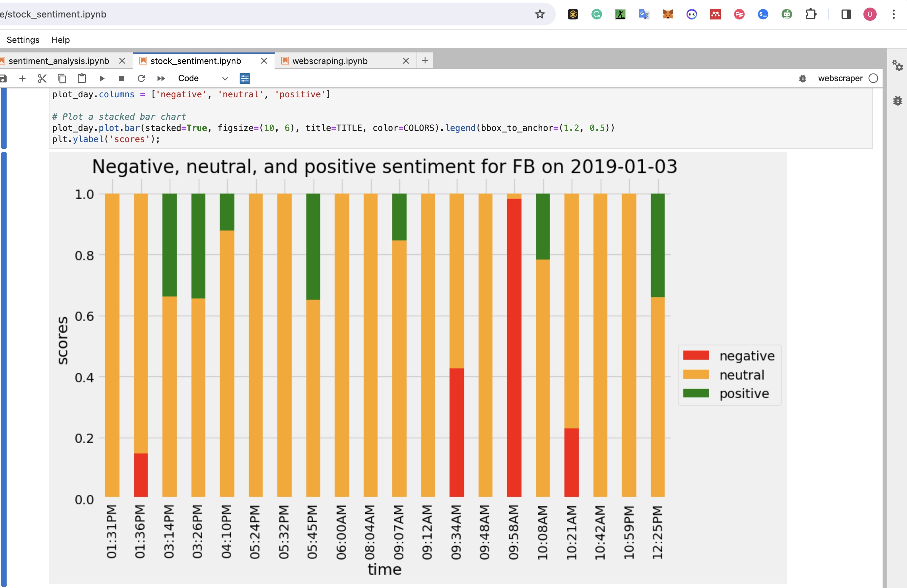This screenshot has height=588, width=907.
Task: Switch to sentiment_analysis.ipynb tab
Action: [59, 61]
